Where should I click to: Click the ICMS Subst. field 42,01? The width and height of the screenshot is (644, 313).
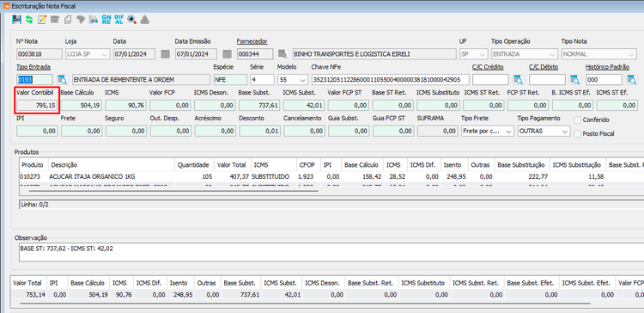(x=304, y=106)
